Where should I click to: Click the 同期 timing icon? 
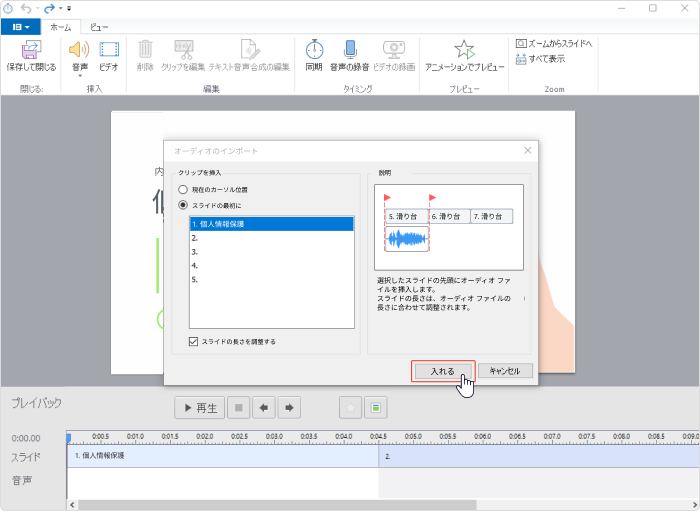(314, 50)
